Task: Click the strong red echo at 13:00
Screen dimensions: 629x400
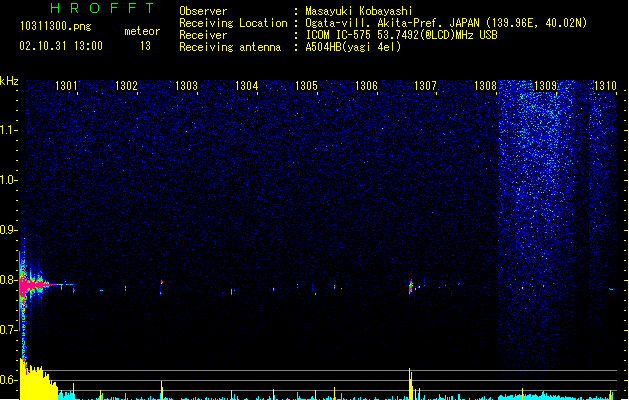Action: point(32,285)
